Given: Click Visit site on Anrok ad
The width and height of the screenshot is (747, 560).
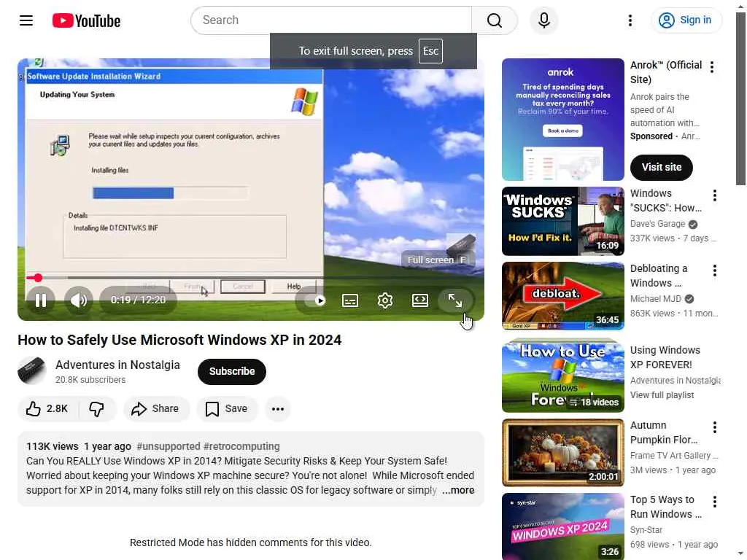Looking at the screenshot, I should coord(661,168).
